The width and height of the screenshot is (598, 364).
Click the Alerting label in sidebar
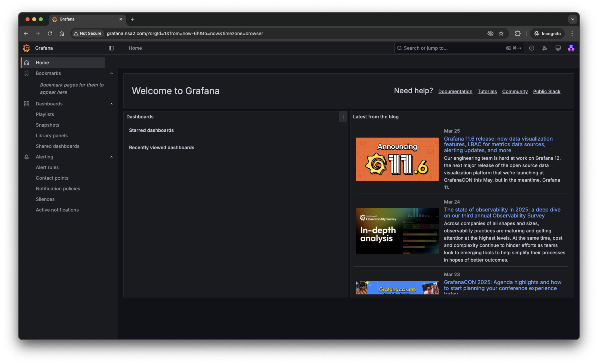44,157
